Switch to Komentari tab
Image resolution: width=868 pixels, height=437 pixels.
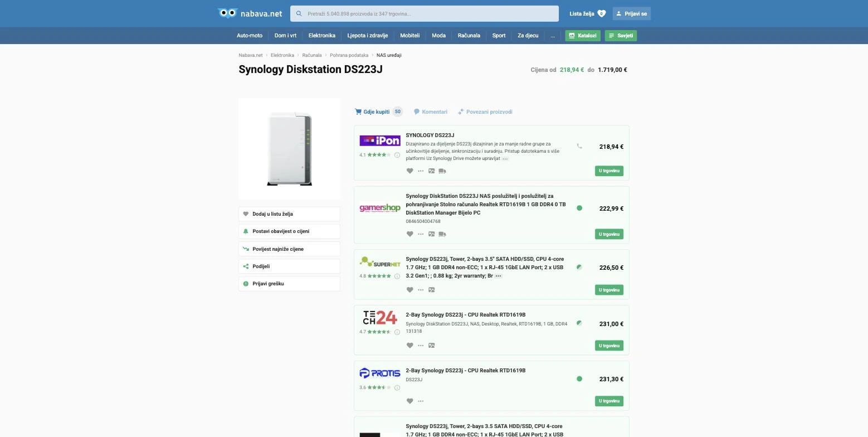point(431,111)
